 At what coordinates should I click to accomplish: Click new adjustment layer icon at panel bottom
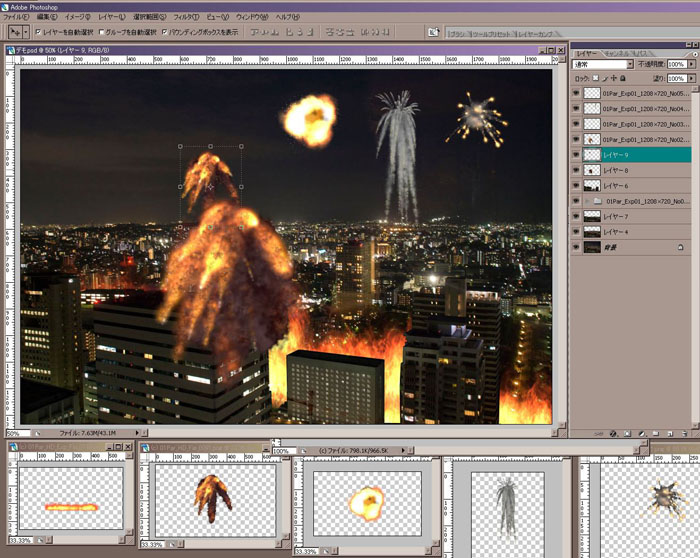pyautogui.click(x=642, y=433)
